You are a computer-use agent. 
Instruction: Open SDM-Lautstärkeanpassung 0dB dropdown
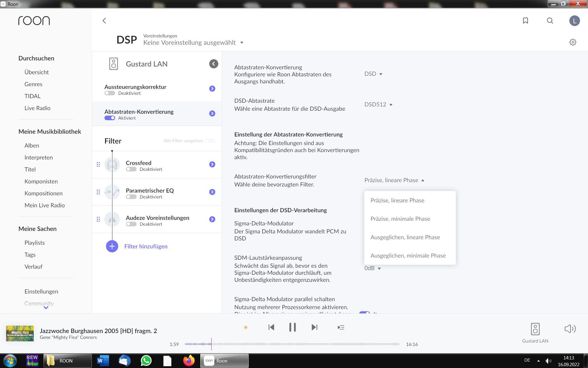(x=372, y=268)
